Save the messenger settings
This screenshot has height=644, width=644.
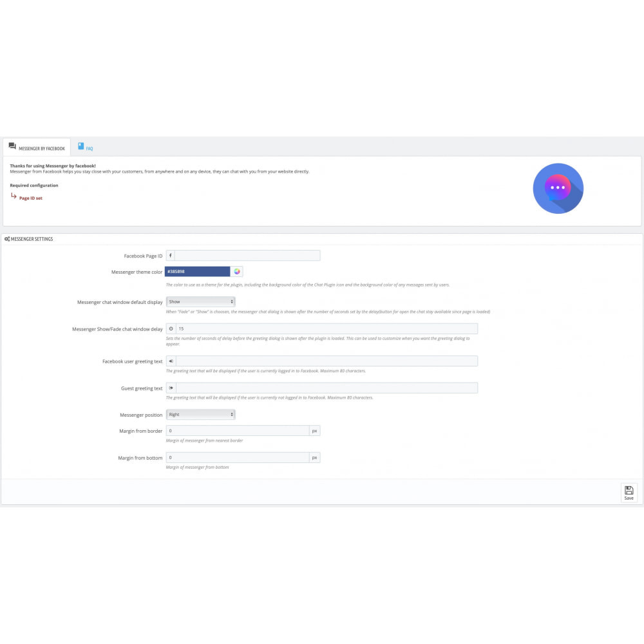pos(629,493)
